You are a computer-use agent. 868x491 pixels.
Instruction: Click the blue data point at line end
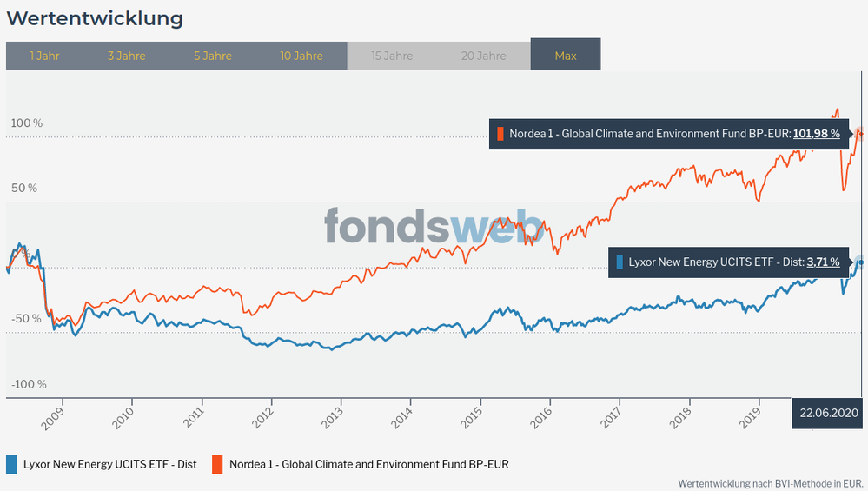(x=860, y=261)
